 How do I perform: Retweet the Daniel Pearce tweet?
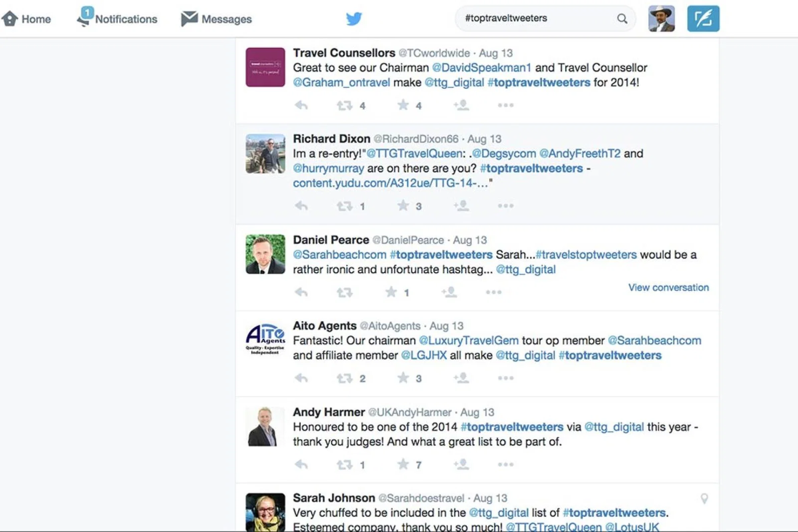pos(345,293)
